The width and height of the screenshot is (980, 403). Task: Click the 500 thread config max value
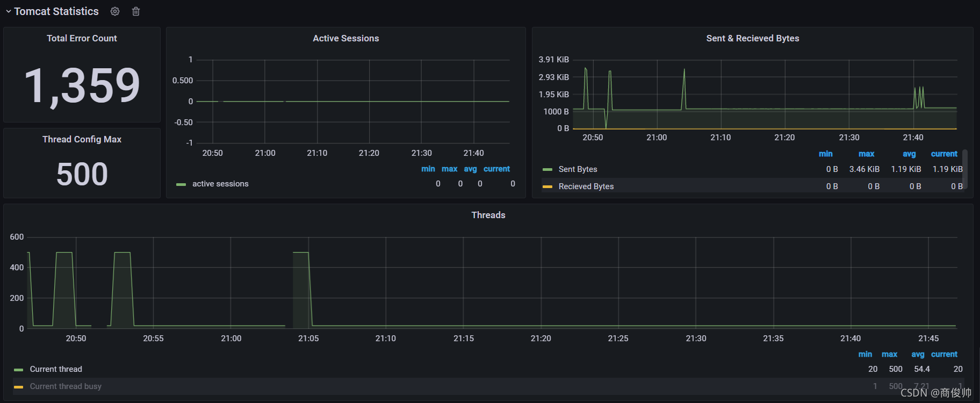click(x=82, y=174)
